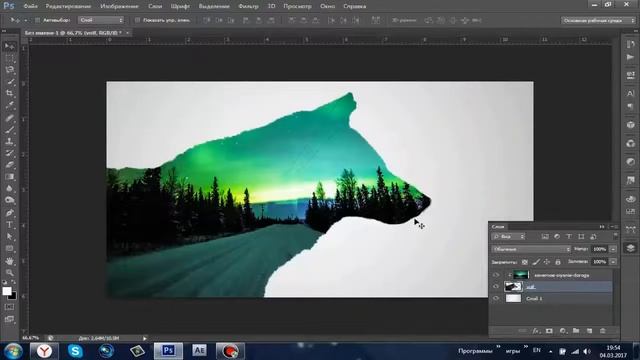Select the Gradient tool
This screenshot has width=640, height=360.
[9, 177]
